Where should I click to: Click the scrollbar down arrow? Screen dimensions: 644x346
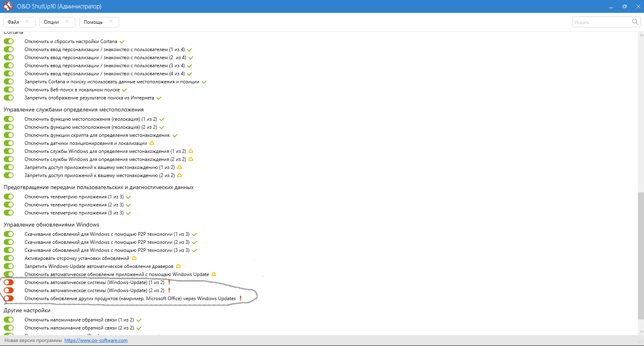click(x=641, y=332)
